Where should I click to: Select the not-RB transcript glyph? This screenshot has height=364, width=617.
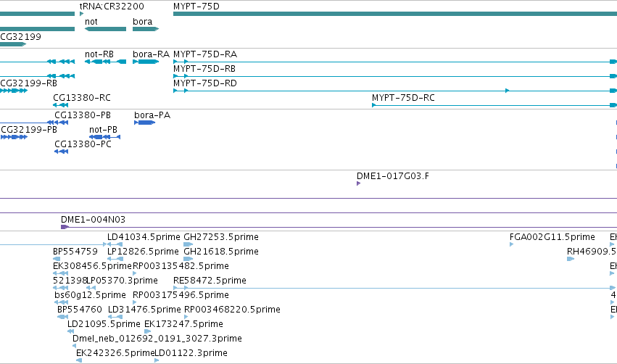tap(105, 62)
